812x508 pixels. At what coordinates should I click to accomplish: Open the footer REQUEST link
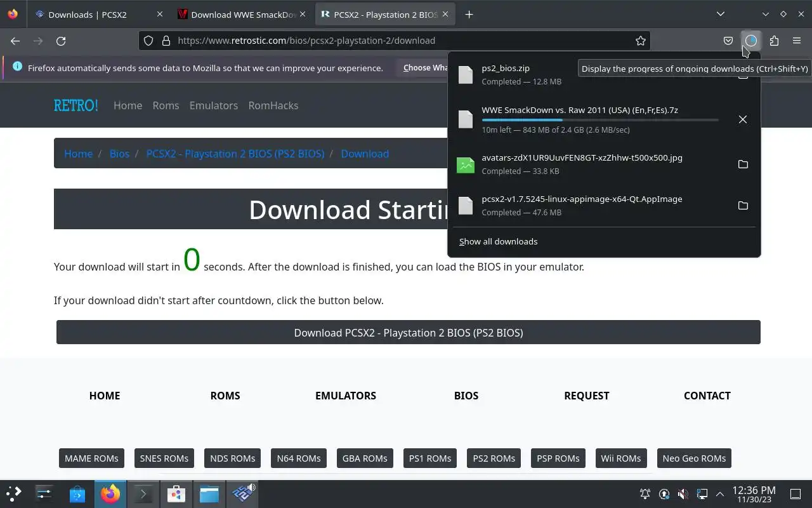(587, 396)
